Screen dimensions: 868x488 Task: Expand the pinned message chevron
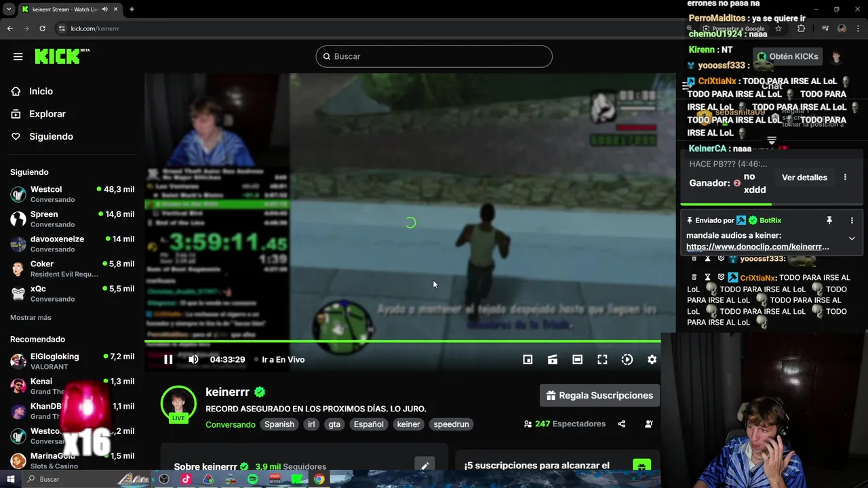tap(852, 239)
